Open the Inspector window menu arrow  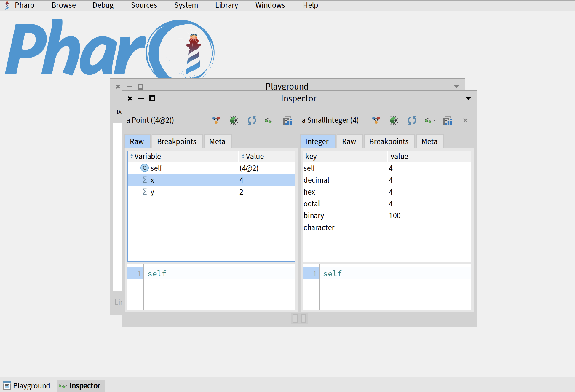pyautogui.click(x=468, y=98)
